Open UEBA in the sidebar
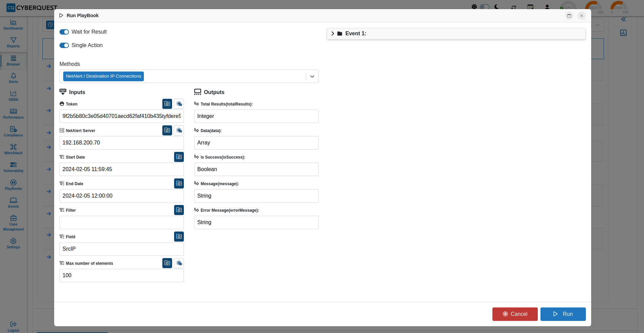 (x=13, y=96)
